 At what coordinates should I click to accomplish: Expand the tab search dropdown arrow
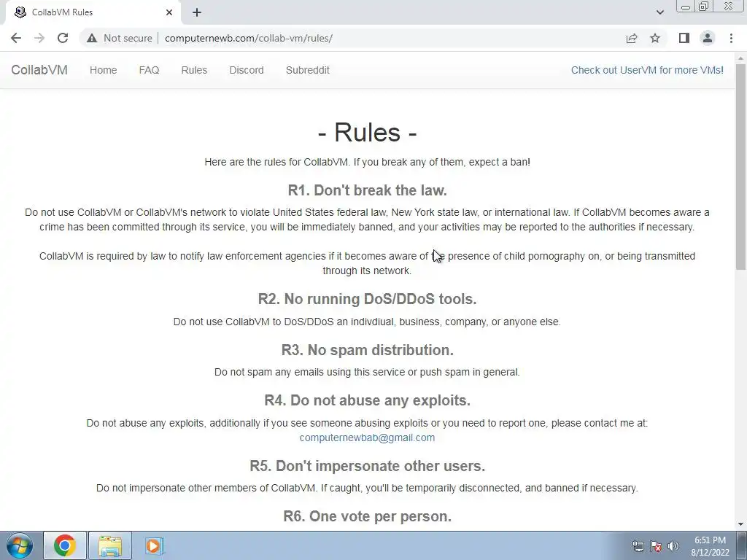click(659, 12)
